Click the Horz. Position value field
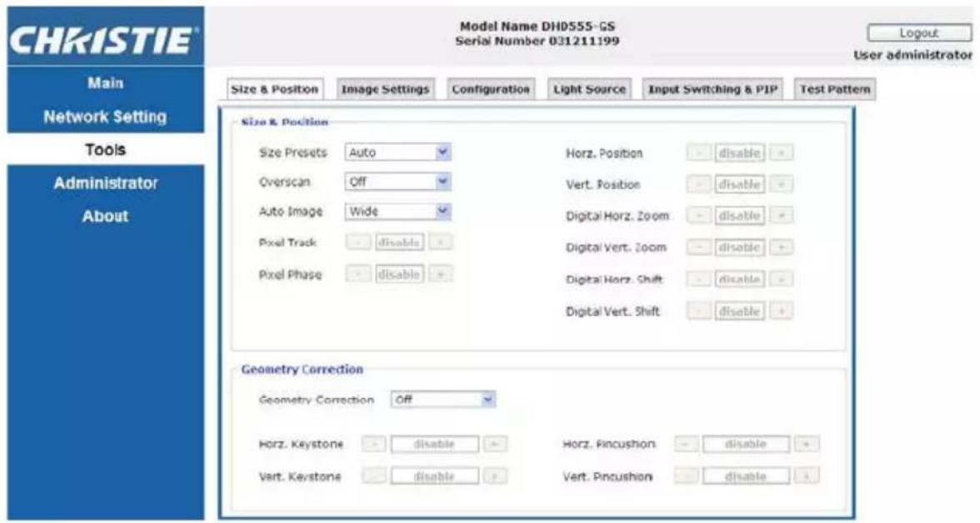980x523 pixels. (x=740, y=153)
